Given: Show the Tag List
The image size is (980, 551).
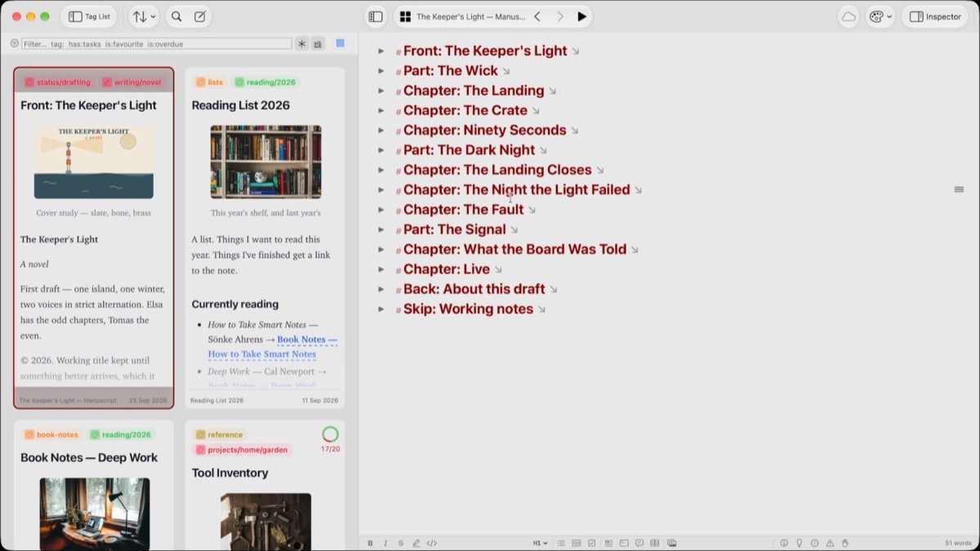Looking at the screenshot, I should point(89,16).
